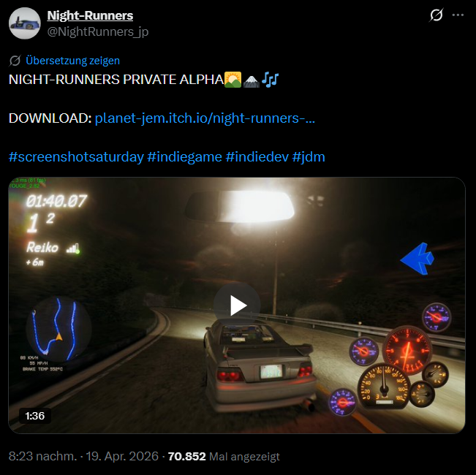This screenshot has height=475, width=476.
Task: Click the red tachometer gauge in video
Action: [407, 349]
